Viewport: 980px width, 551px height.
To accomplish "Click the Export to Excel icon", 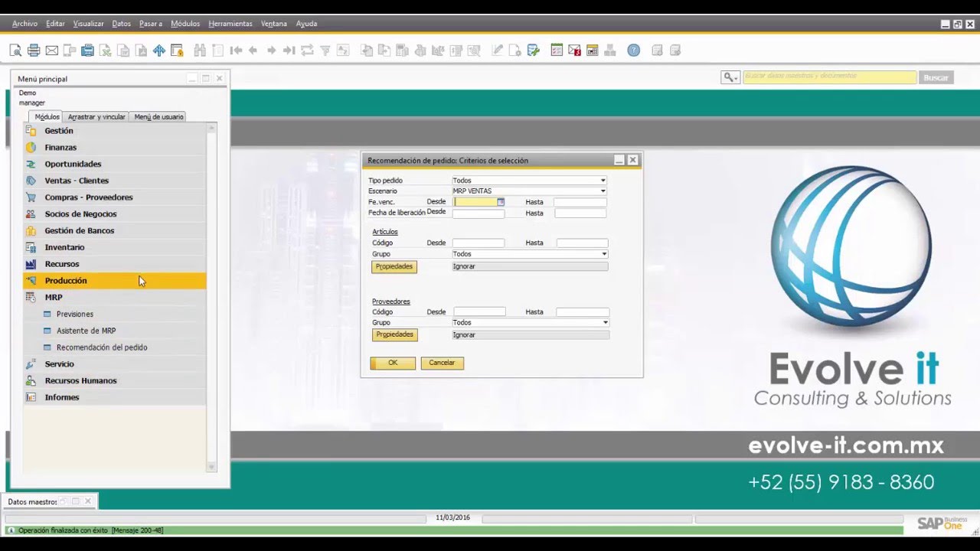I will coord(105,51).
